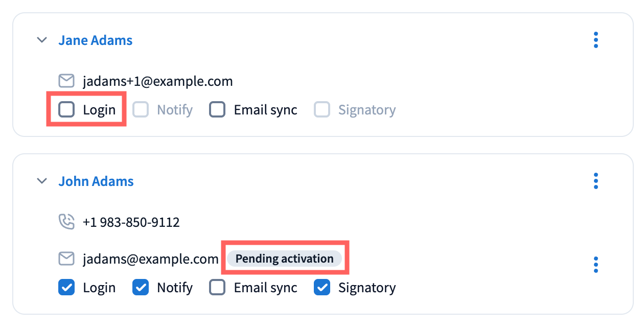Collapse the Jane Adams contact card
Image resolution: width=644 pixels, height=328 pixels.
tap(42, 40)
